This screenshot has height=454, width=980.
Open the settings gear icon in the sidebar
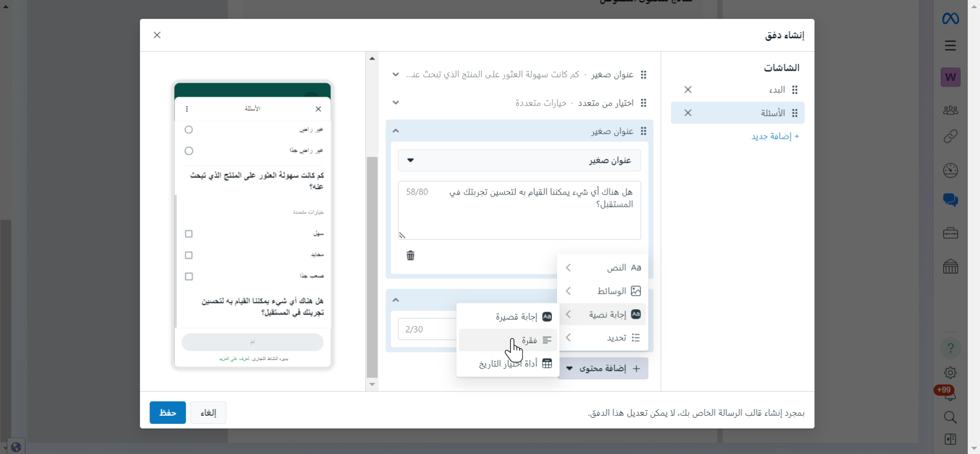tap(950, 373)
